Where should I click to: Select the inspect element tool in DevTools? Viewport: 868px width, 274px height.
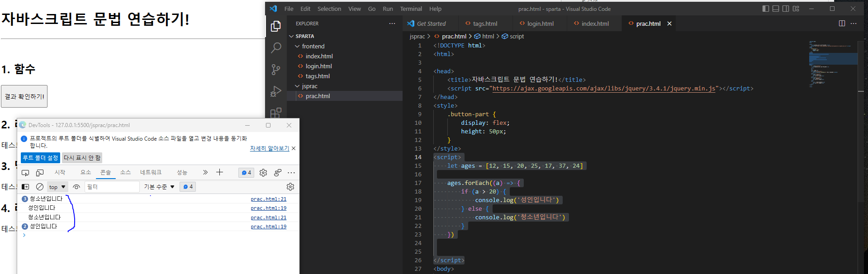(x=25, y=173)
